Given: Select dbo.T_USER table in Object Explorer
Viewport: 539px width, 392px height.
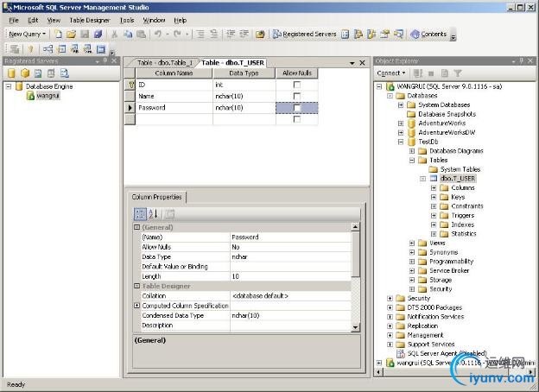Looking at the screenshot, I should tap(458, 179).
